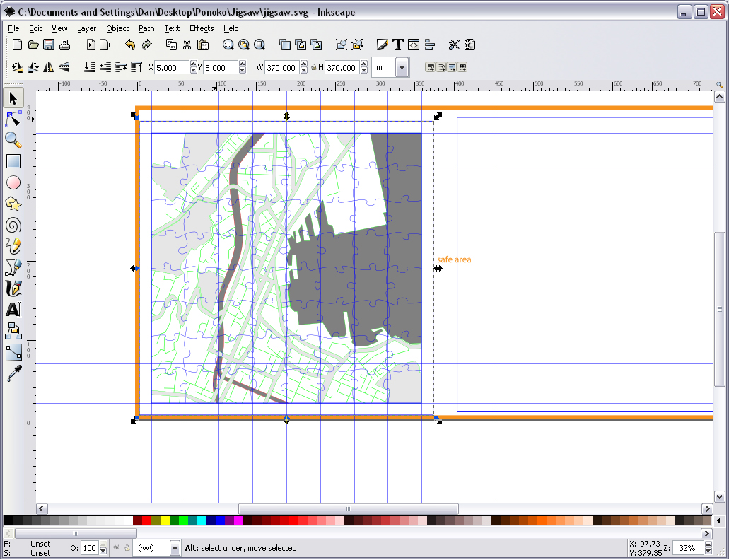Screen dimensions: 729x560
Task: Select the Gradient tool
Action: [13, 352]
